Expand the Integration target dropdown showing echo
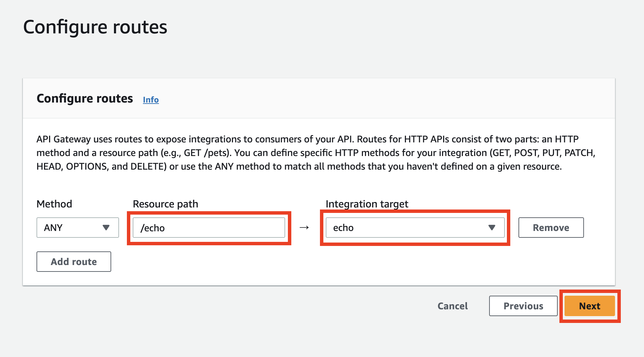This screenshot has width=644, height=357. point(415,228)
